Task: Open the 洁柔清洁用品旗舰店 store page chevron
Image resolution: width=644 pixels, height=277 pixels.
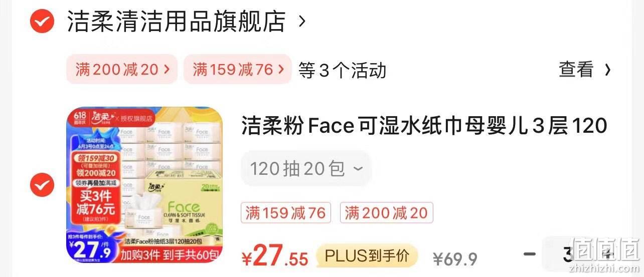Action: 301,22
